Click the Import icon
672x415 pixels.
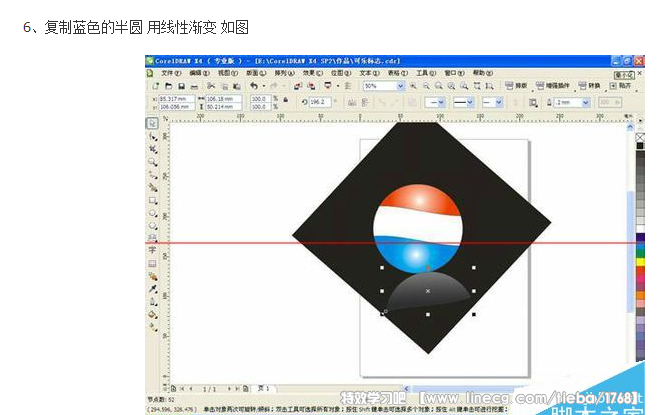298,86
